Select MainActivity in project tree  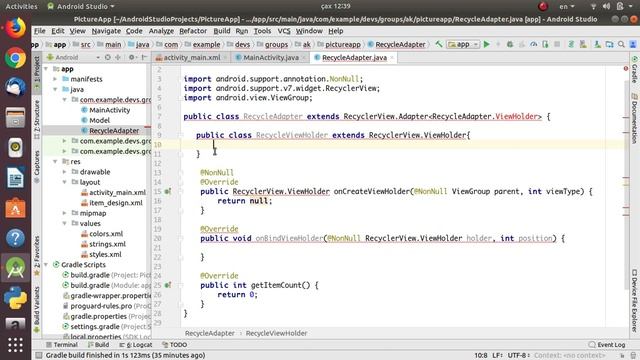[x=109, y=110]
